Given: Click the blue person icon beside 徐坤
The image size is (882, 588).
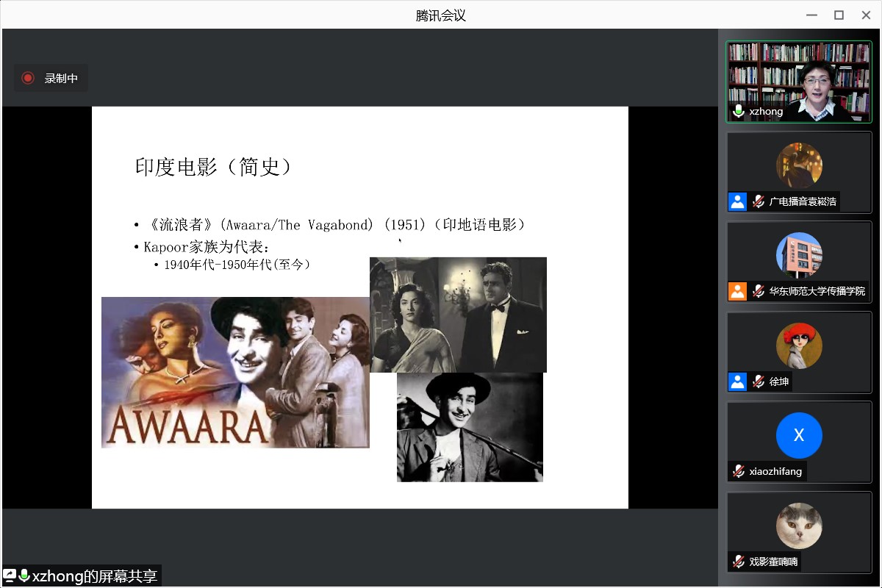Looking at the screenshot, I should 737,381.
